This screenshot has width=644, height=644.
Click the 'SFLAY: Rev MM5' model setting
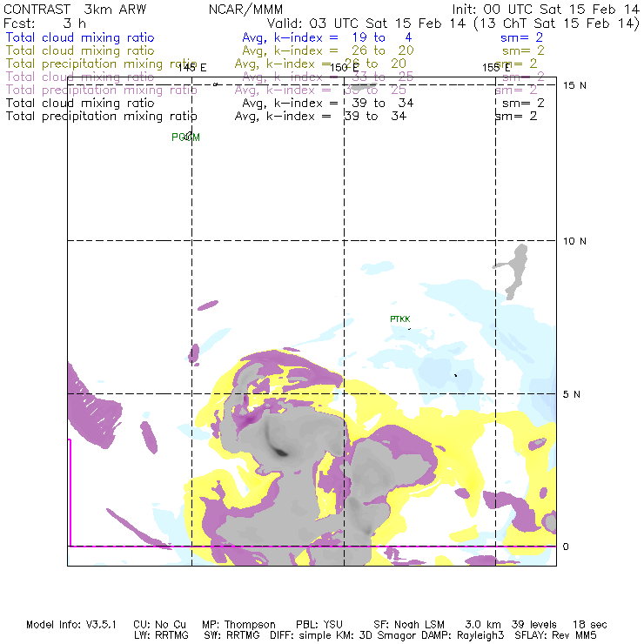(555, 635)
